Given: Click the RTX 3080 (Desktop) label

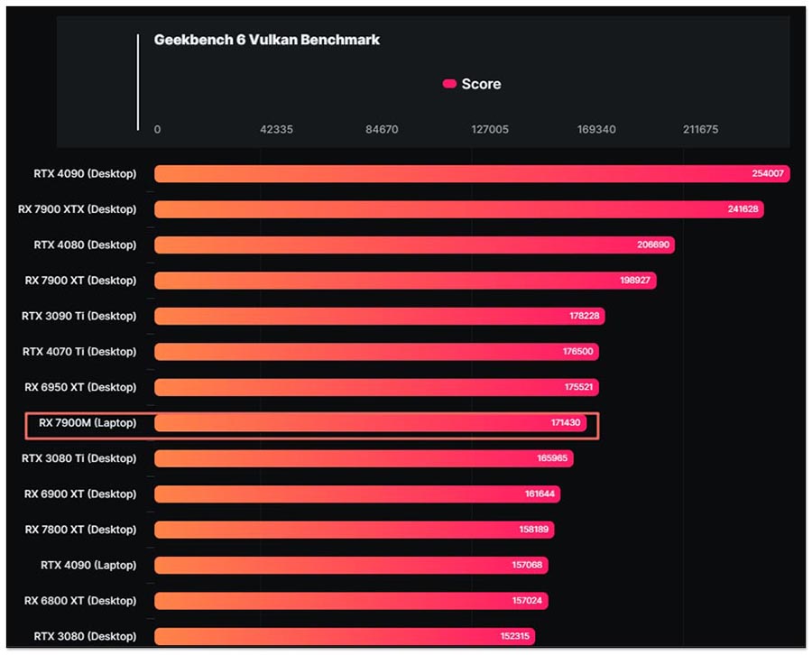Looking at the screenshot, I should pyautogui.click(x=86, y=636).
